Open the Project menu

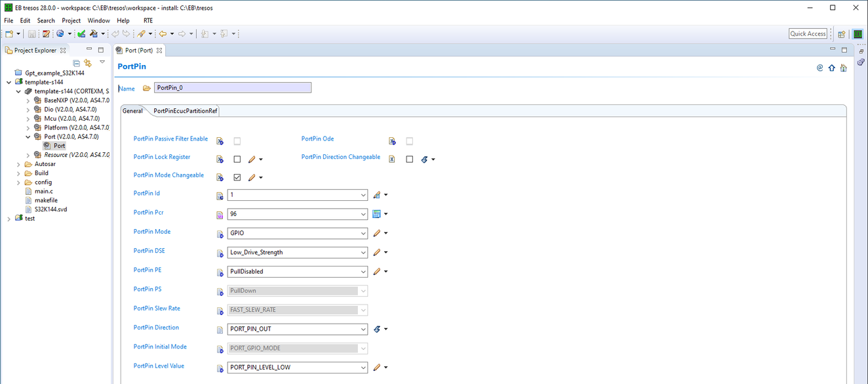(71, 20)
